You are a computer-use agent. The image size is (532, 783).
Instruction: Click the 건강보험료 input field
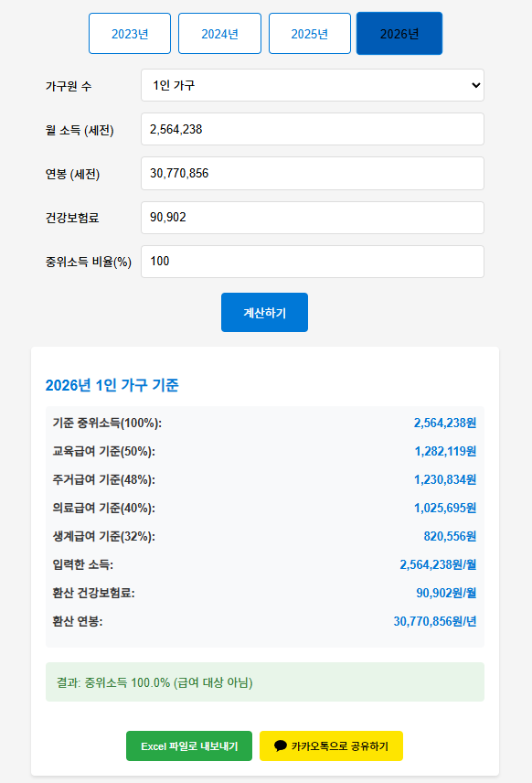coord(313,217)
